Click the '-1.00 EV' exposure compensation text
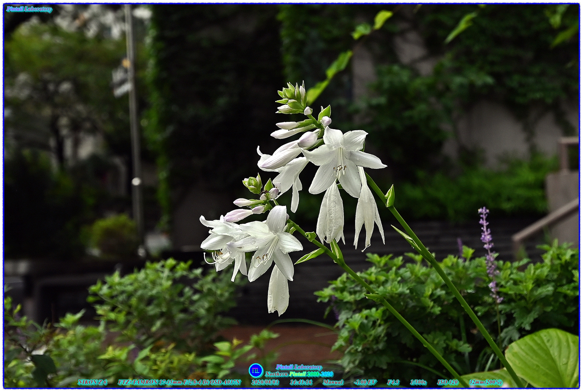 pos(365,382)
